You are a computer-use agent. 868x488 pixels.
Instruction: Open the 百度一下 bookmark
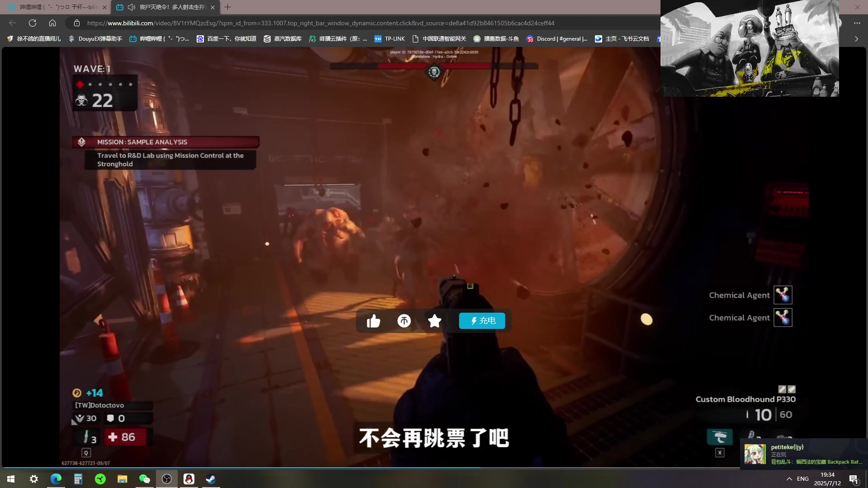[x=226, y=39]
